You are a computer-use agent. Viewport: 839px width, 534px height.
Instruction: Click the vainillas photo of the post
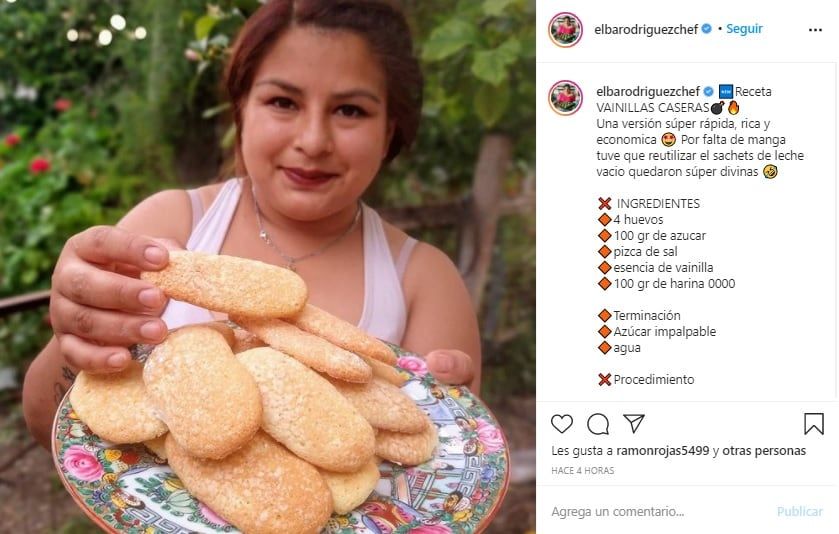coord(267,267)
